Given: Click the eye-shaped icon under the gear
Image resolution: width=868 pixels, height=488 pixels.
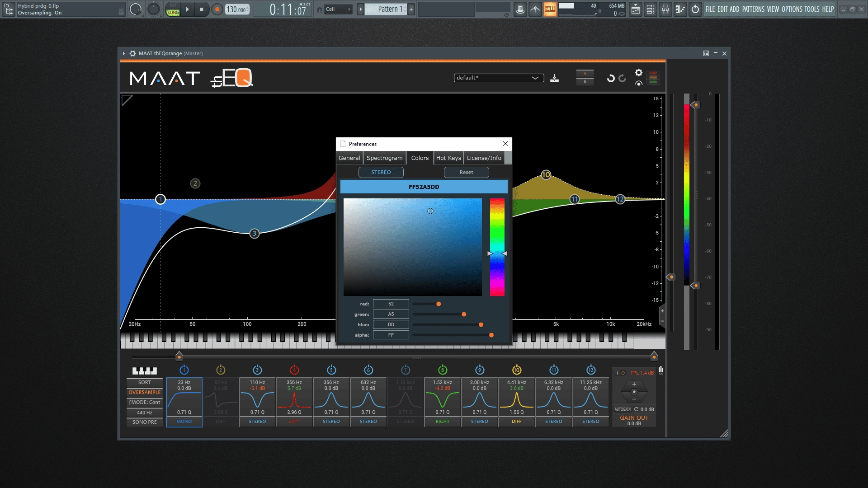Looking at the screenshot, I should pyautogui.click(x=639, y=83).
